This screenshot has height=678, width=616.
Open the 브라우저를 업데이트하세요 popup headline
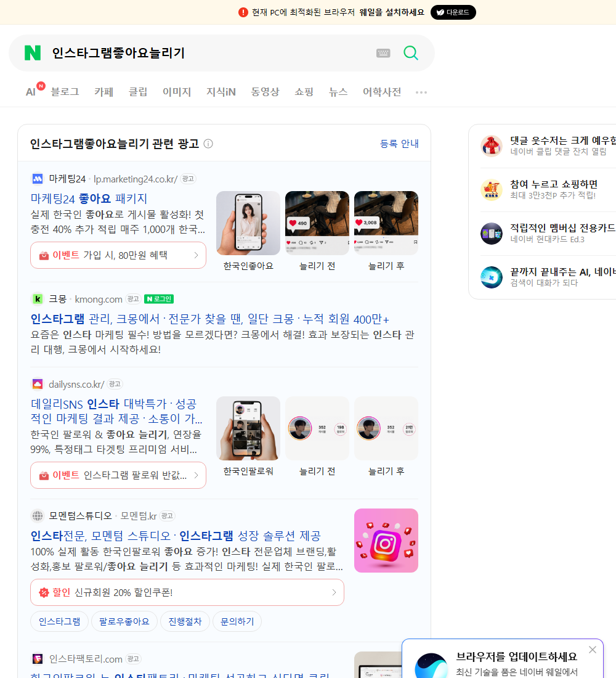[517, 657]
